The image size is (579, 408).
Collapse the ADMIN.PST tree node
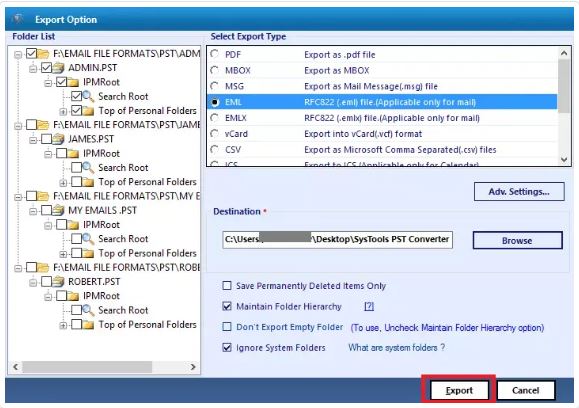[32, 69]
